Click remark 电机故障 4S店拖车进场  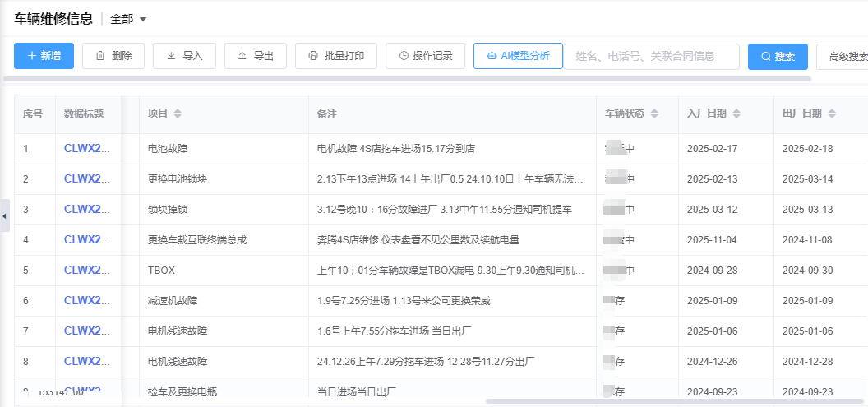[x=396, y=148]
